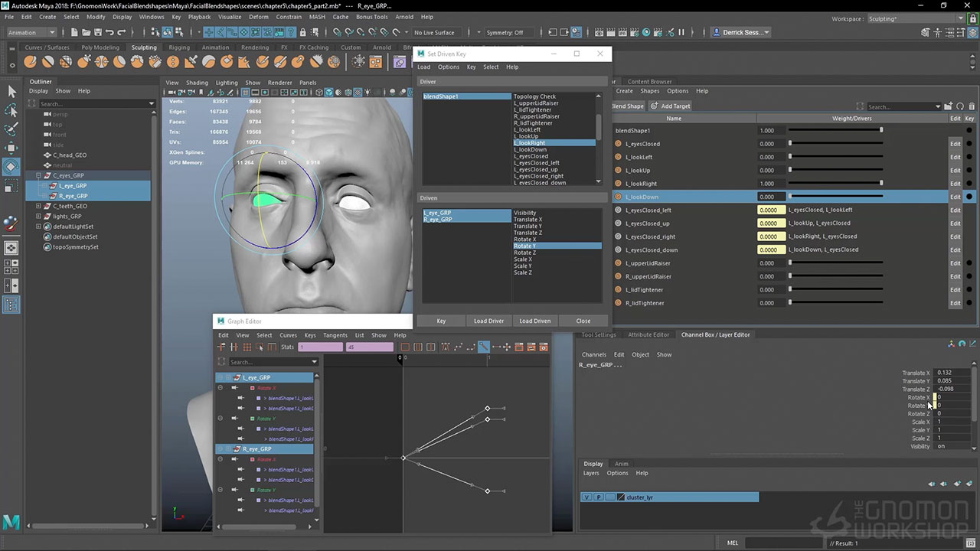Click the refresh icon in Shape Editor
Image resolution: width=980 pixels, height=551 pixels.
pos(960,106)
